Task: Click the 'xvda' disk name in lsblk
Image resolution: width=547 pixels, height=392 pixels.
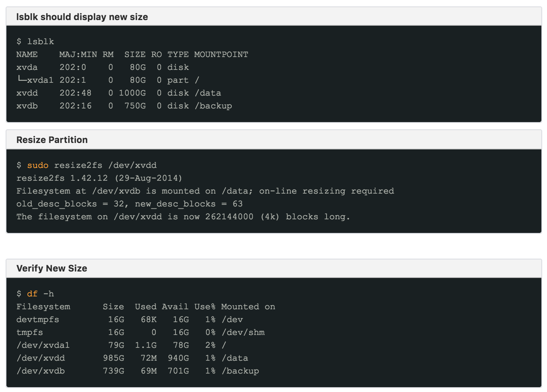Action: point(27,67)
